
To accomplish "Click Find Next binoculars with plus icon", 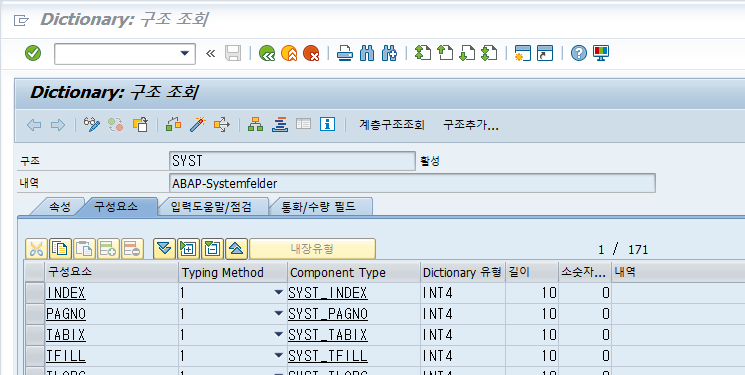I will pyautogui.click(x=389, y=53).
